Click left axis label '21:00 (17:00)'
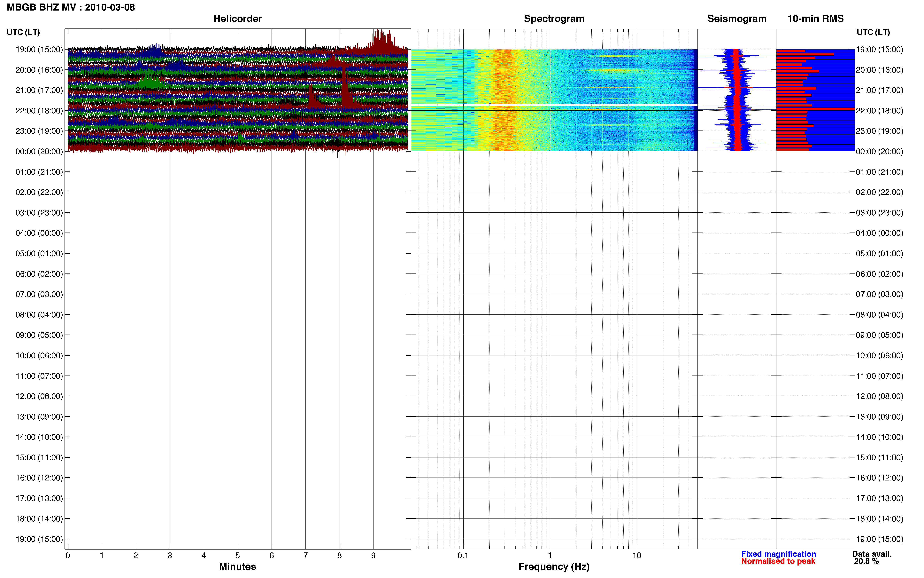This screenshot has height=578, width=924. click(39, 90)
